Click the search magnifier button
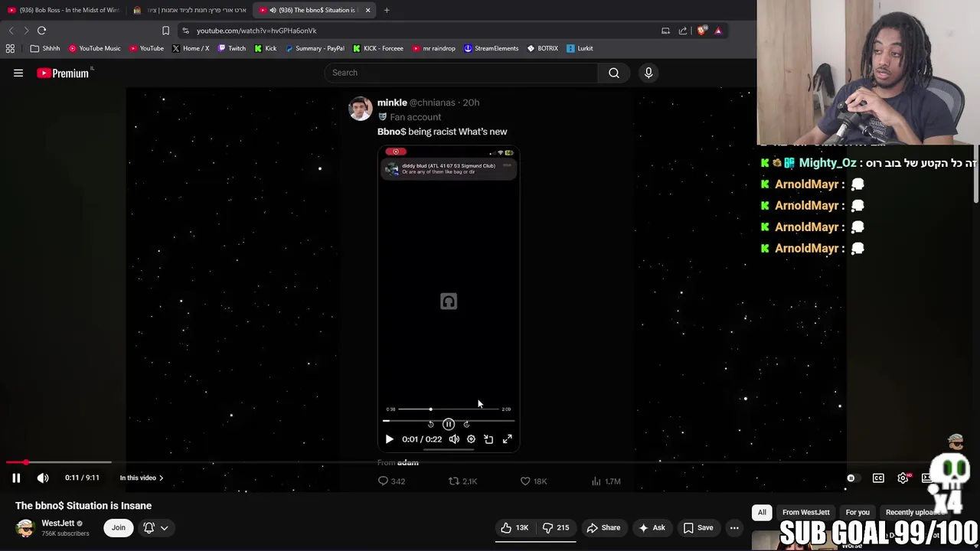Viewport: 980px width, 551px height. coord(614,73)
